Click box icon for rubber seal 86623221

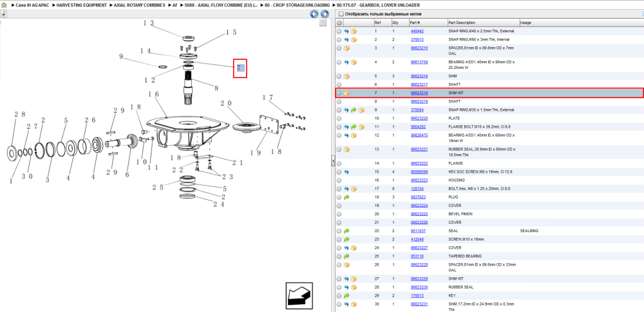point(346,149)
